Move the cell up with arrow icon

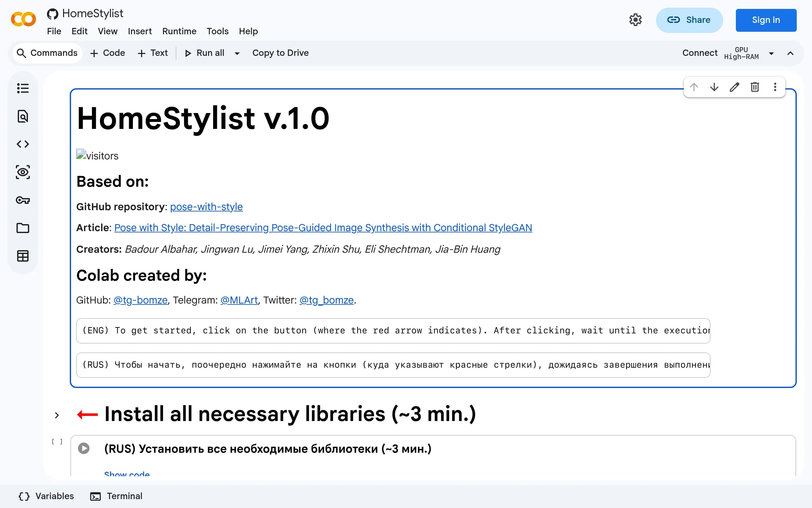point(694,87)
